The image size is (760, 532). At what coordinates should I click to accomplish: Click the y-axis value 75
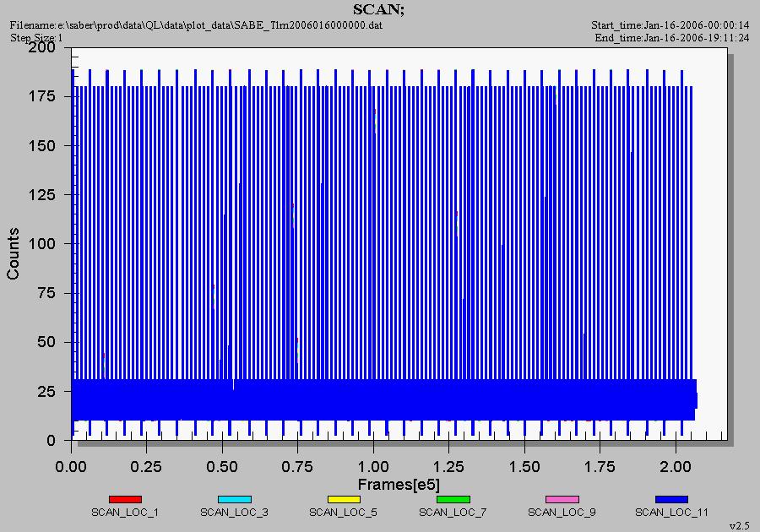[46, 293]
